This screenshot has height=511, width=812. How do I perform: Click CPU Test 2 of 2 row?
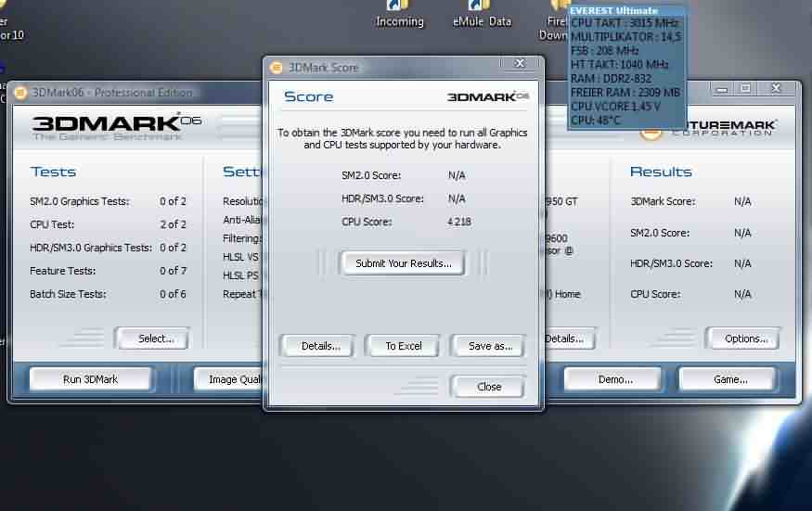click(x=108, y=224)
